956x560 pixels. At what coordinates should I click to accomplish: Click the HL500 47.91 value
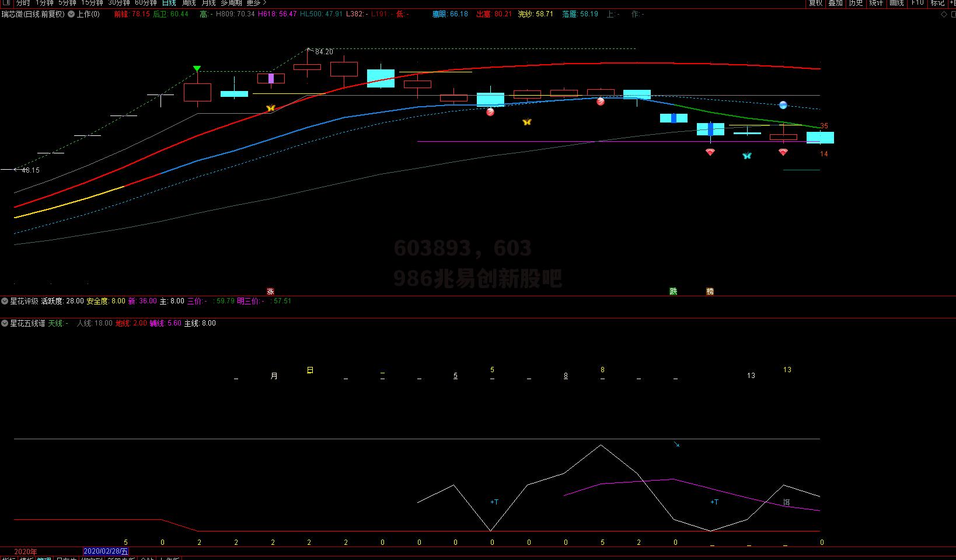pyautogui.click(x=321, y=14)
